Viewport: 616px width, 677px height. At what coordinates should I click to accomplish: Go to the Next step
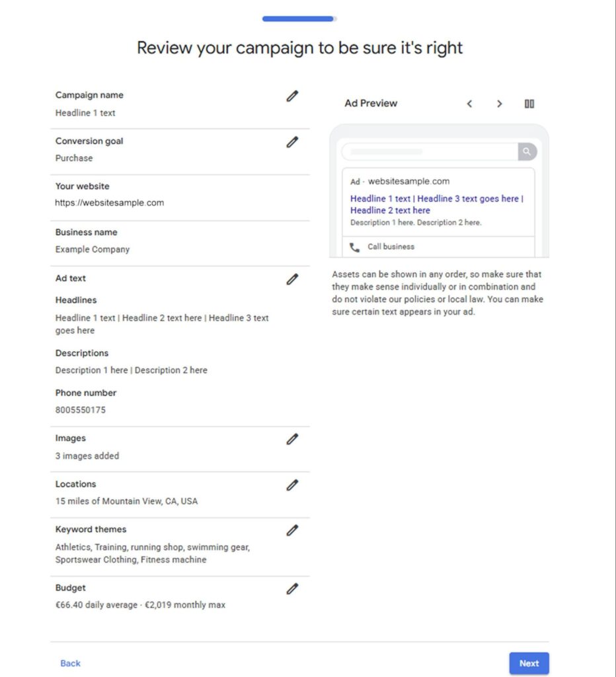[529, 663]
